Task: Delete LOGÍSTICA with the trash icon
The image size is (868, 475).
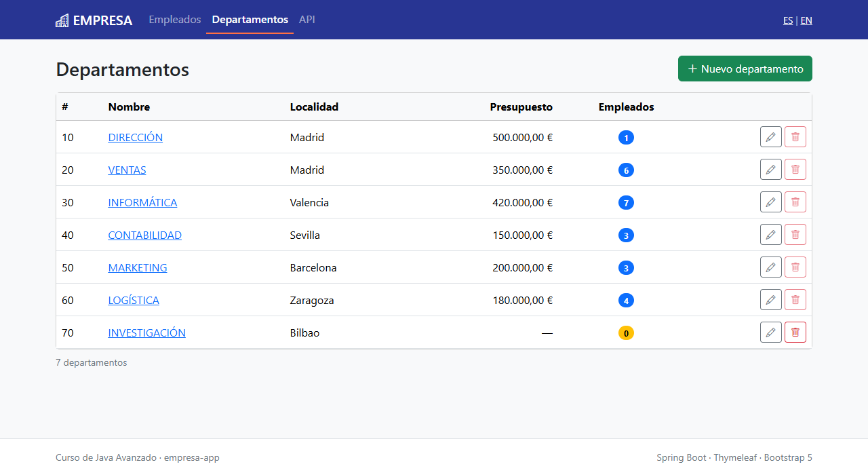Action: [795, 300]
